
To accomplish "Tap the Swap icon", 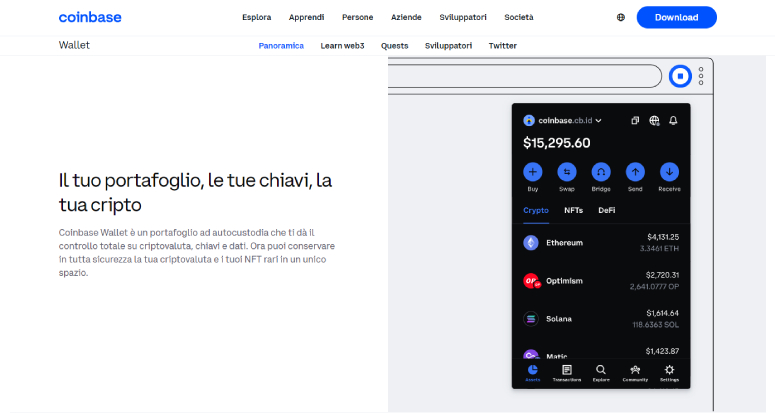I will pyautogui.click(x=567, y=172).
